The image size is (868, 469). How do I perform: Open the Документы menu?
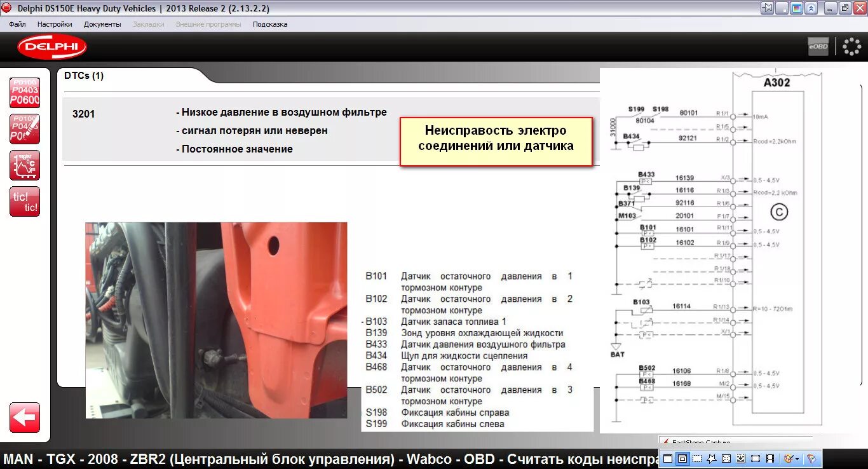[102, 24]
